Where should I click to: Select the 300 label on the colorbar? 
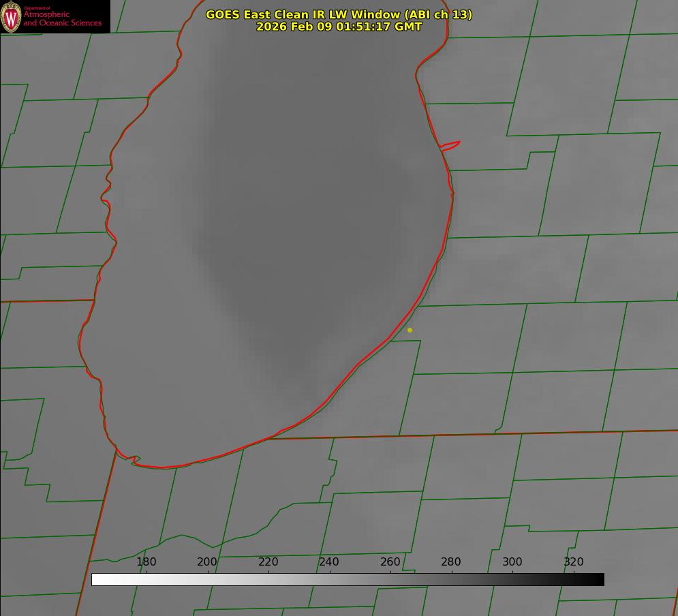point(512,562)
